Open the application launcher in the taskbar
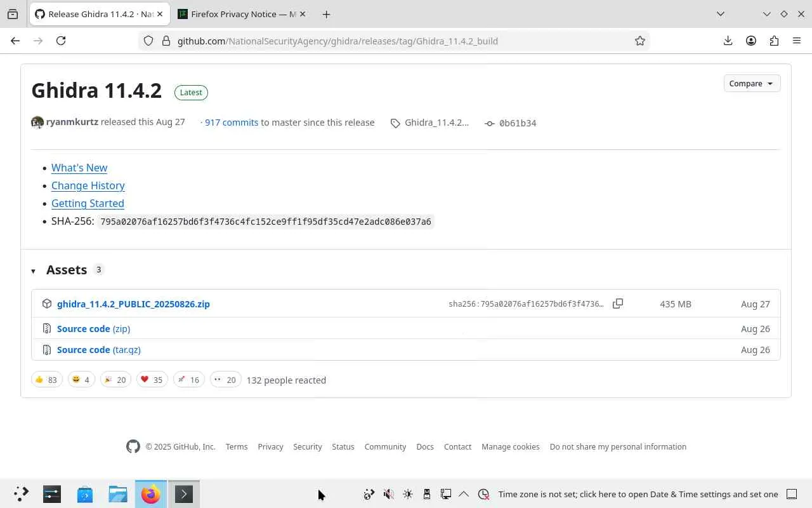The width and height of the screenshot is (812, 508). 21,494
